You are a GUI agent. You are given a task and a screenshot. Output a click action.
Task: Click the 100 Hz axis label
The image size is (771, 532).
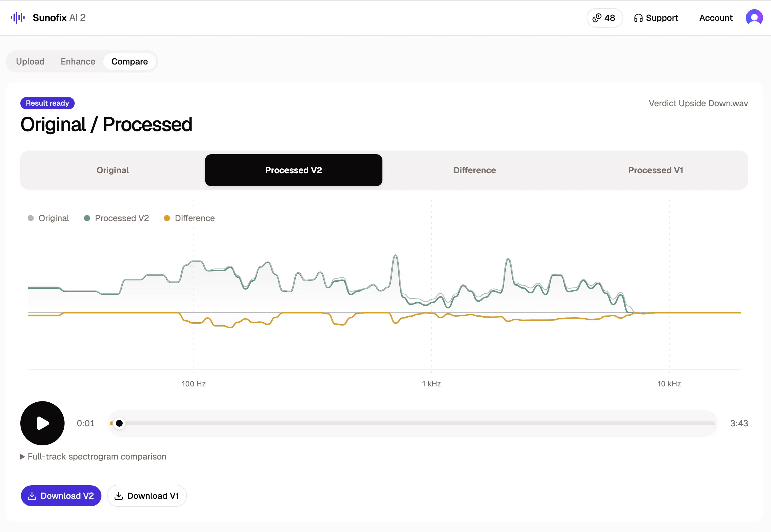coord(193,384)
